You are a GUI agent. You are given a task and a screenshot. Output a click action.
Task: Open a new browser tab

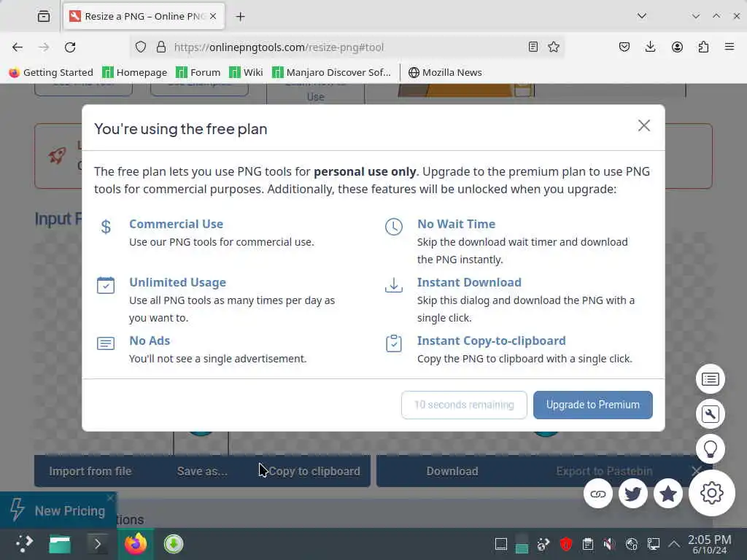click(241, 17)
